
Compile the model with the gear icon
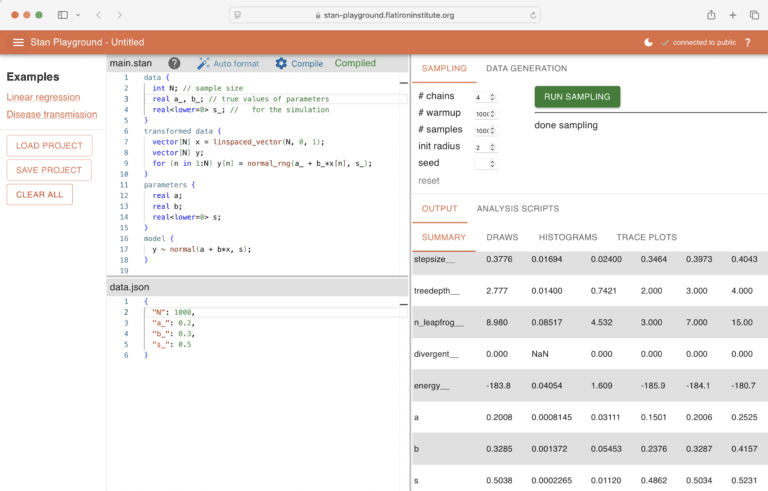(281, 63)
